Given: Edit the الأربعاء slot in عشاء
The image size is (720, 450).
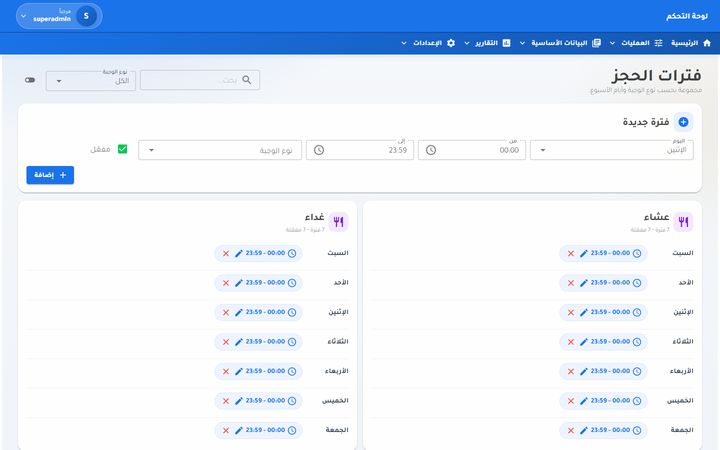Looking at the screenshot, I should click(x=584, y=371).
